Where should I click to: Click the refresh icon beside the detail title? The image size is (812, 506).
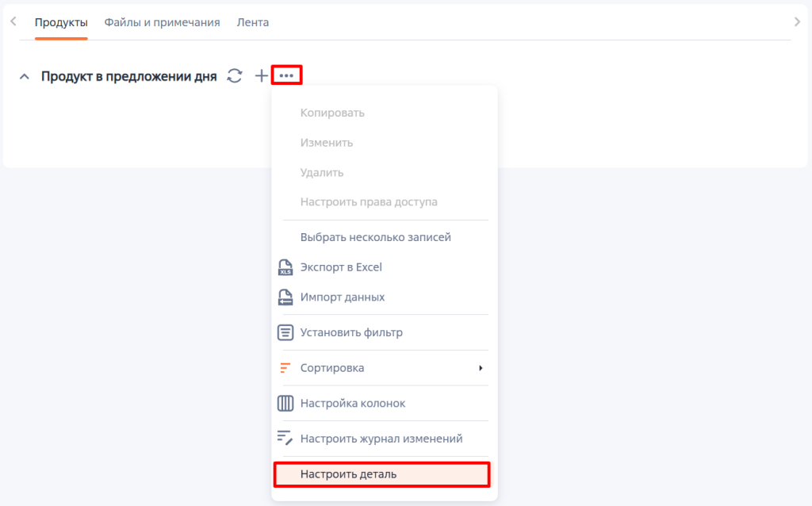tap(235, 76)
